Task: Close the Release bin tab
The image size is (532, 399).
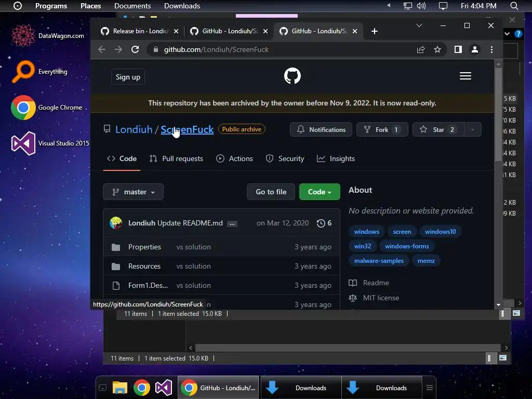Action: 176,31
